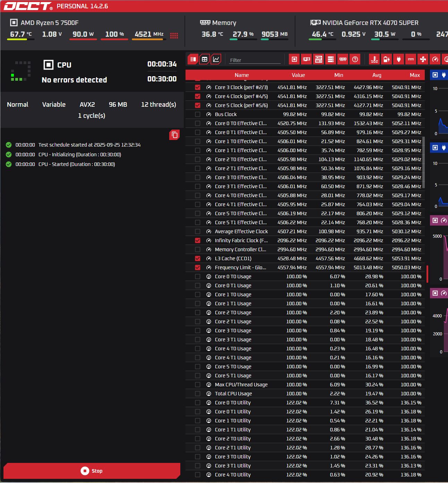Click plug icon in top blue graph header
Viewport: 448px width, 483px height.
(444, 75)
